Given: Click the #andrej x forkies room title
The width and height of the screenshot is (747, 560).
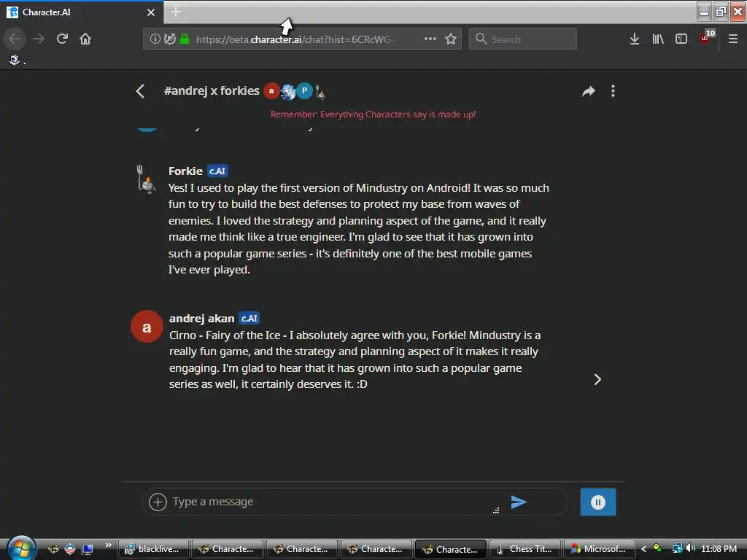Looking at the screenshot, I should click(x=212, y=90).
